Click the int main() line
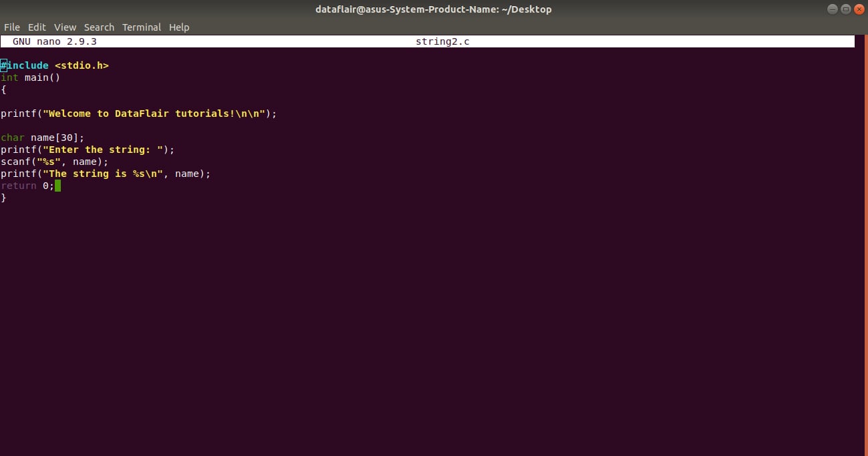Screen dimensions: 868x456 30,77
